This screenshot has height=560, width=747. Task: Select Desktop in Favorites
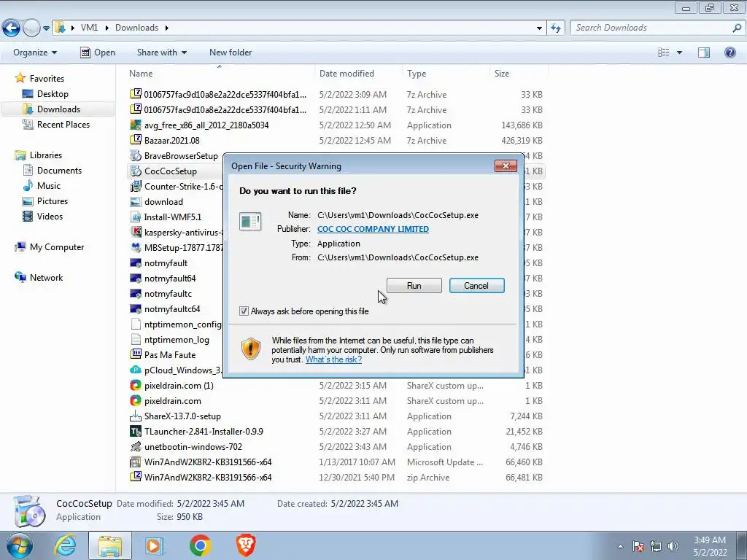pyautogui.click(x=53, y=94)
